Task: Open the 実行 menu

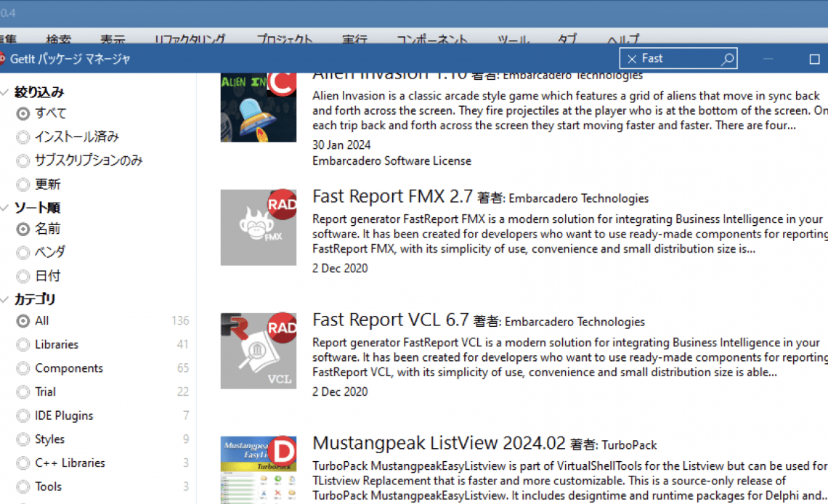Action: click(355, 38)
